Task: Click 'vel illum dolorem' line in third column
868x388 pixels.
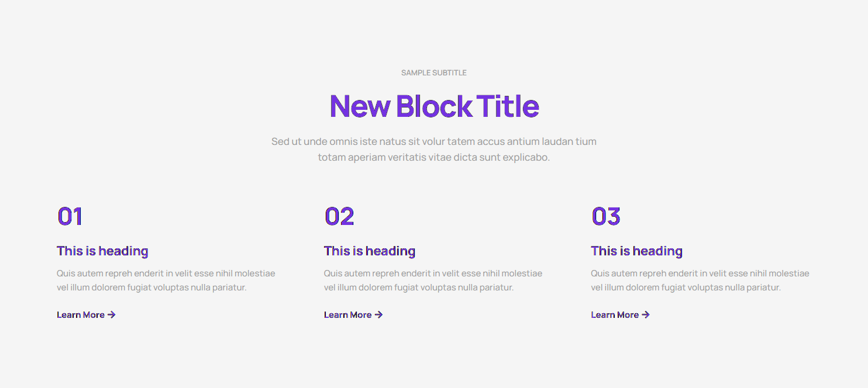Action: (x=686, y=287)
